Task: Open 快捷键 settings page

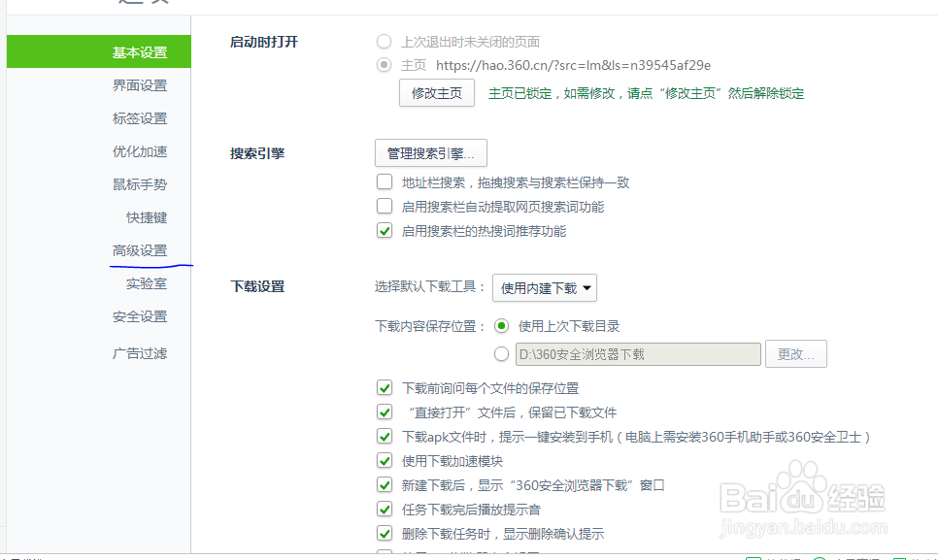Action: [x=147, y=217]
